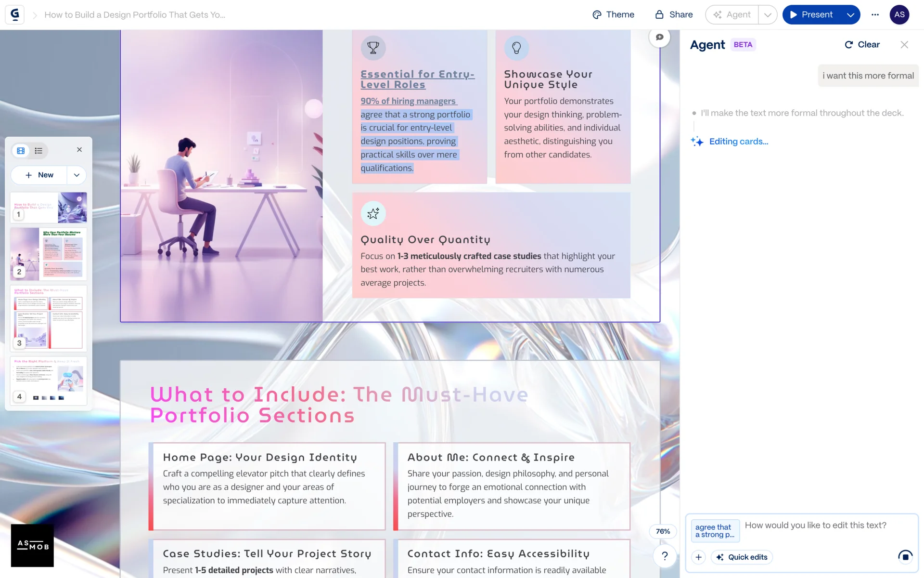Image resolution: width=924 pixels, height=578 pixels.
Task: Switch to list outline view
Action: [x=38, y=151]
